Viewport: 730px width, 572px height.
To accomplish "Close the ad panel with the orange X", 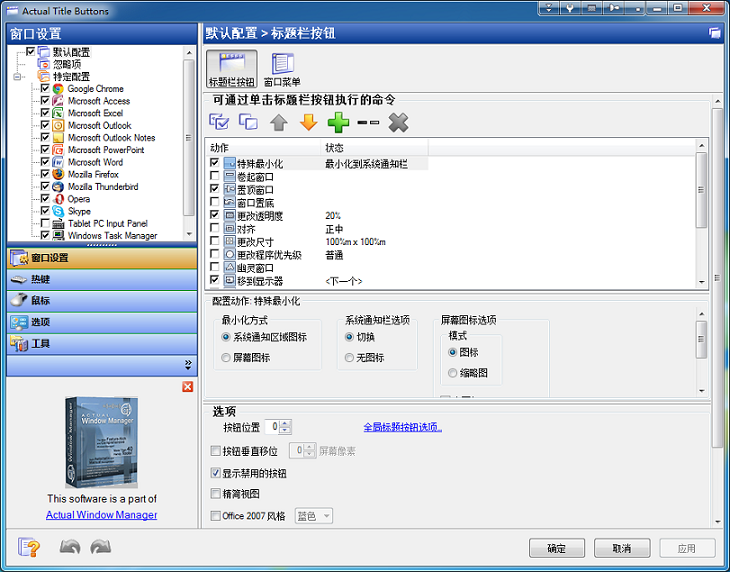I will (x=187, y=387).
